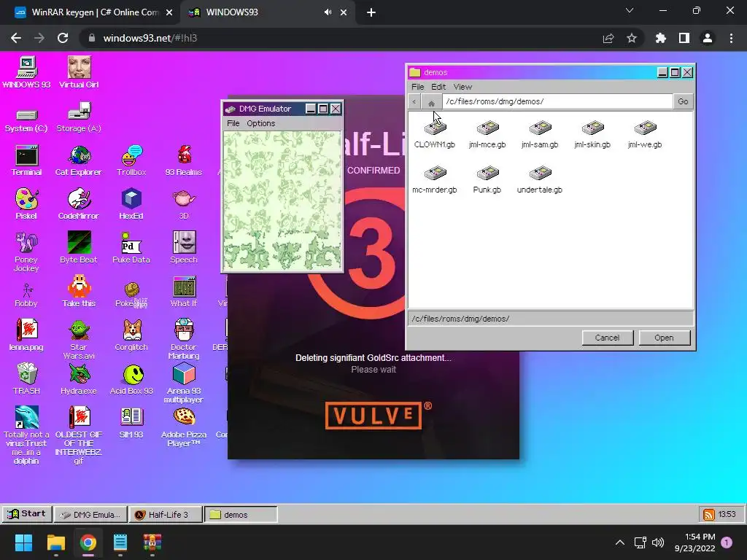Open Storage (A:) drive icon

(x=79, y=117)
